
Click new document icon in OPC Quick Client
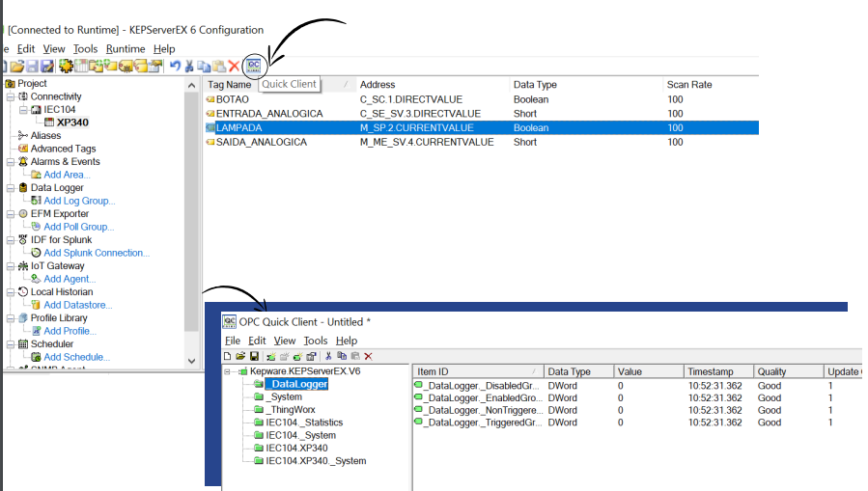[228, 356]
